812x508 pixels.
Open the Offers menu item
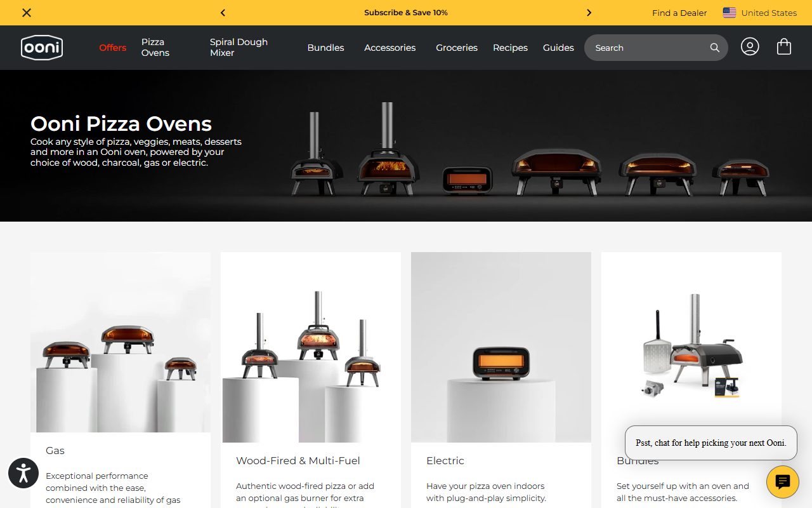113,48
